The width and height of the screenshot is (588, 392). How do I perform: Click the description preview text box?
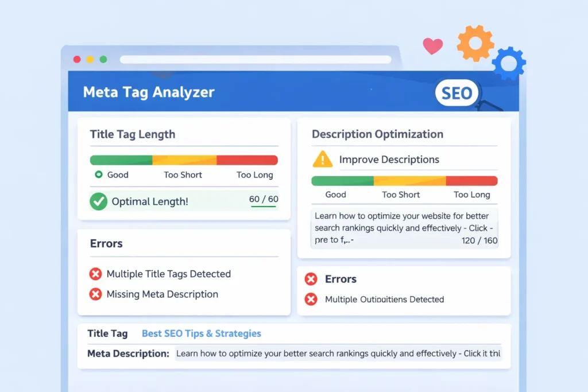[405, 228]
